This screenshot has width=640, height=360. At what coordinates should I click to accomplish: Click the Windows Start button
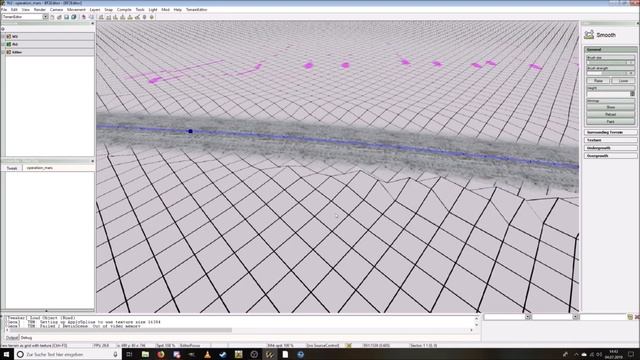pyautogui.click(x=7, y=354)
